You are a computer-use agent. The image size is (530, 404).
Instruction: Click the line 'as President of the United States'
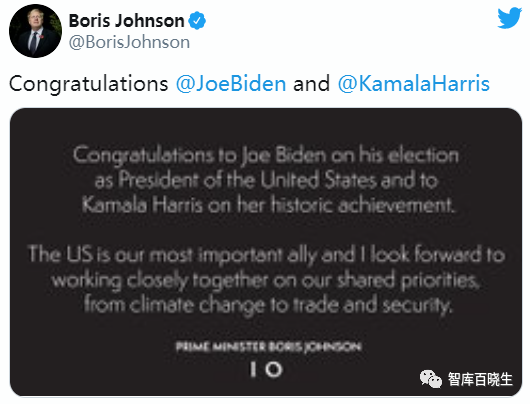pyautogui.click(x=266, y=180)
